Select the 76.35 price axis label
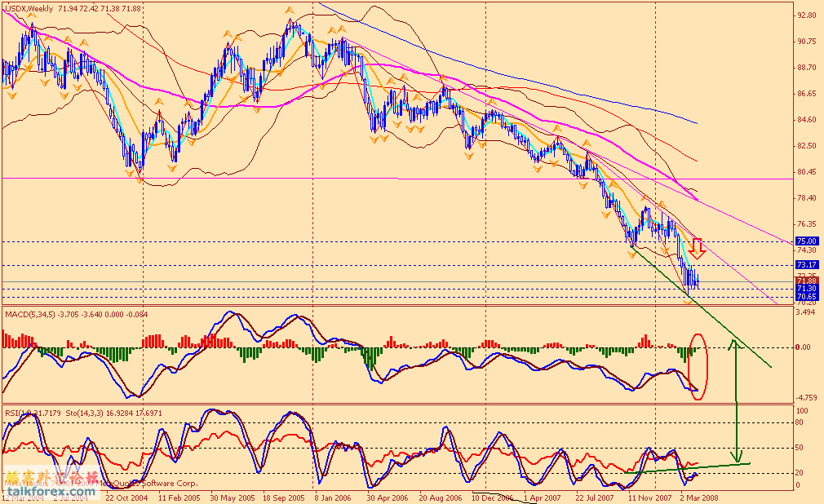The height and width of the screenshot is (504, 824). pyautogui.click(x=807, y=224)
